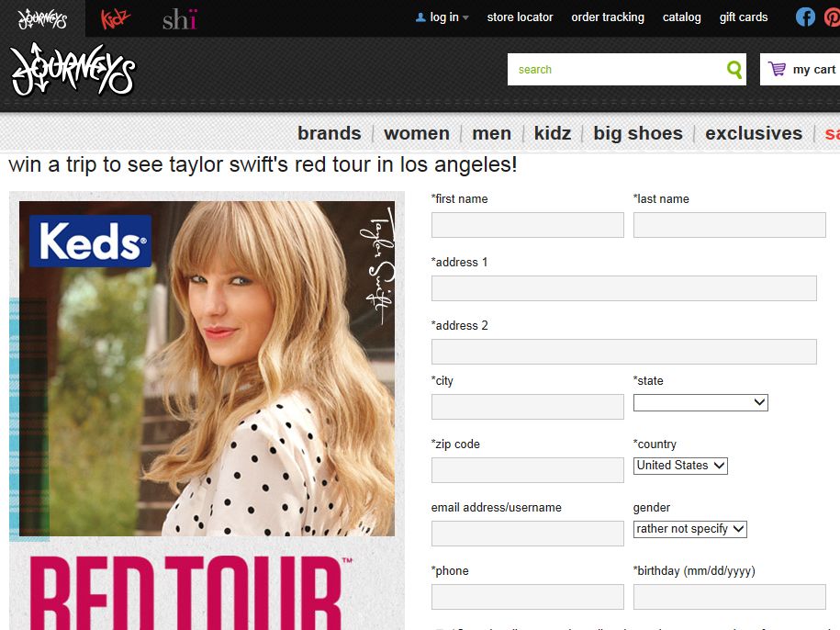840x630 pixels.
Task: Open the kidz menu
Action: coord(553,133)
